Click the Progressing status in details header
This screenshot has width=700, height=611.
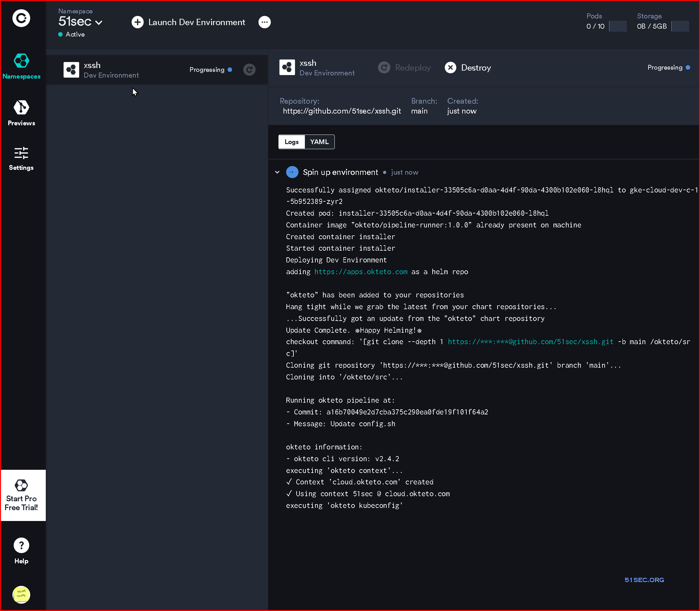click(x=669, y=67)
